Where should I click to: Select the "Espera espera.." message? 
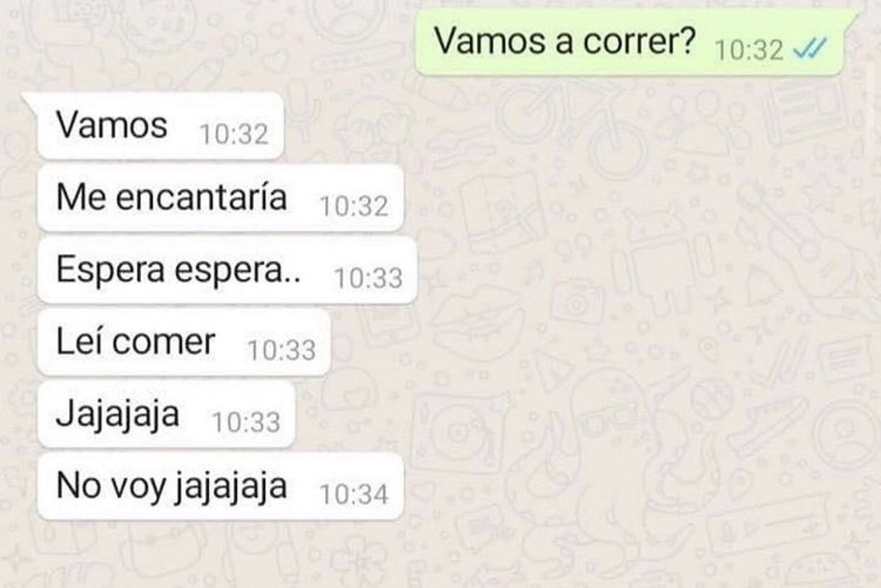point(228,270)
